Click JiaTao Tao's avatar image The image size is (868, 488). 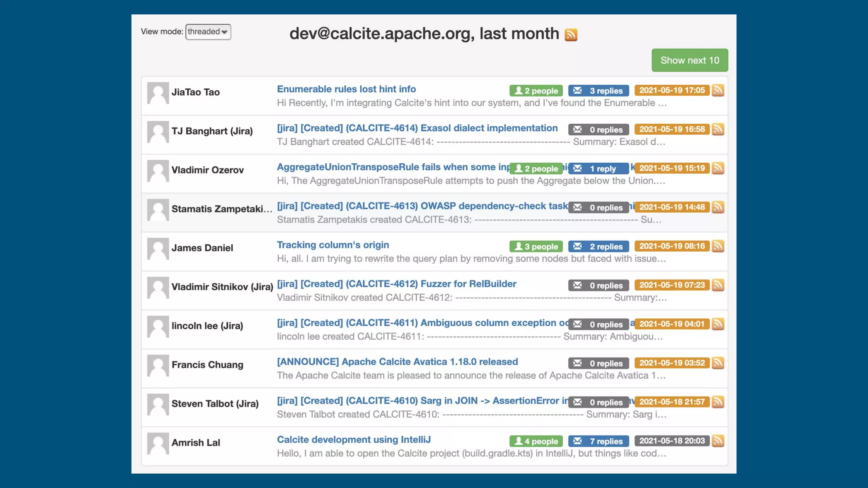tap(158, 93)
